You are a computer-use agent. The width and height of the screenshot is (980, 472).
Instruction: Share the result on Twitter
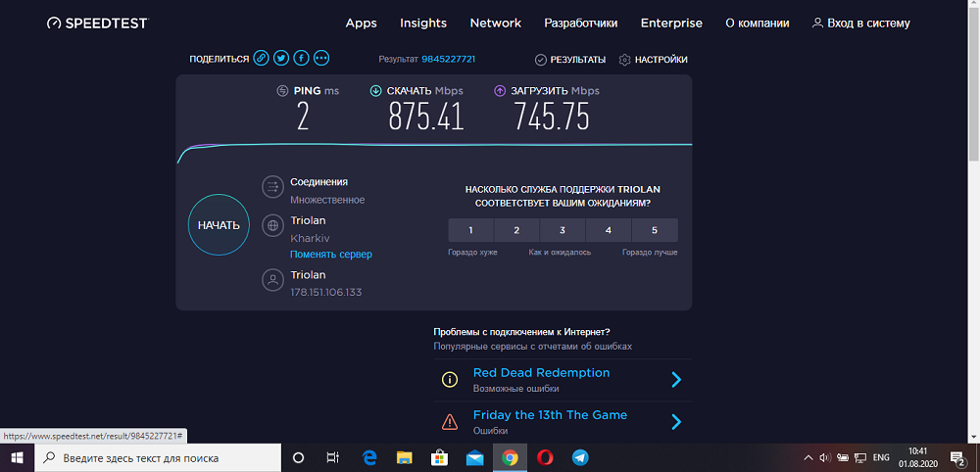pyautogui.click(x=281, y=59)
